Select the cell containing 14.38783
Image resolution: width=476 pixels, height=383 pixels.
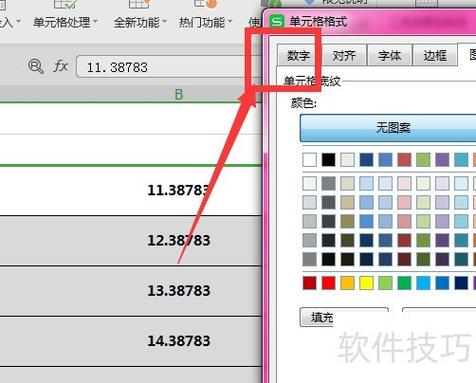[131, 341]
